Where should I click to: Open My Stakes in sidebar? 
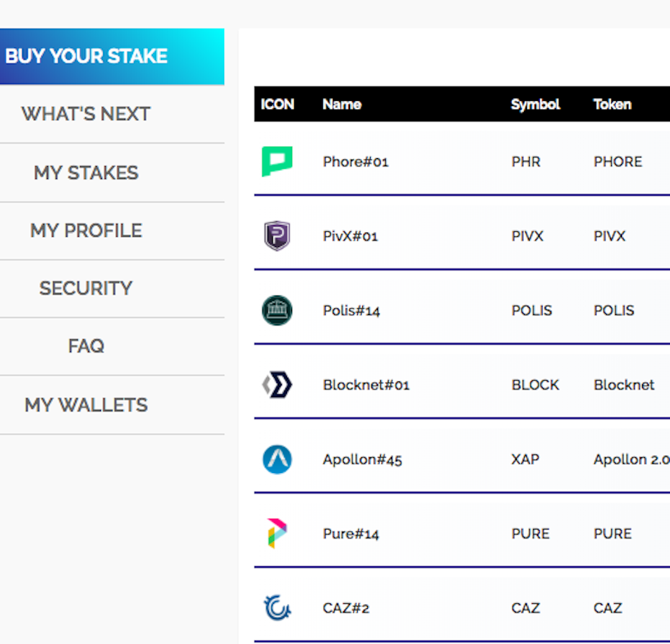click(86, 173)
